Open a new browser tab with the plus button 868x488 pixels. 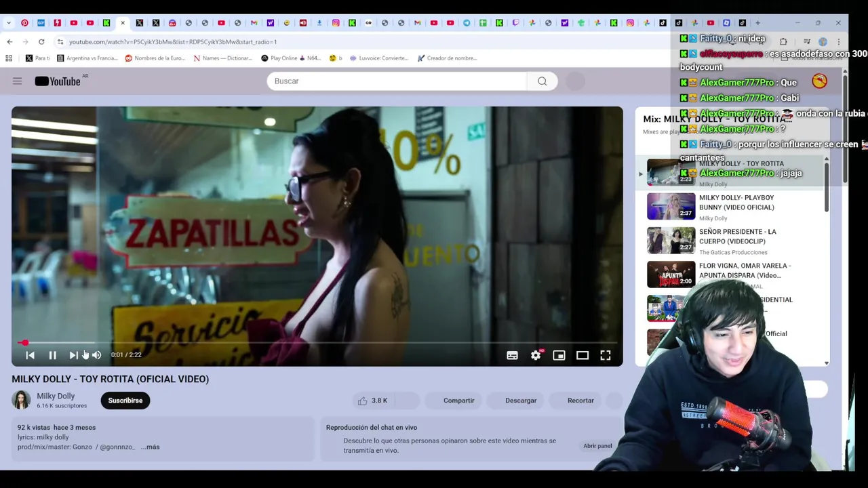757,23
